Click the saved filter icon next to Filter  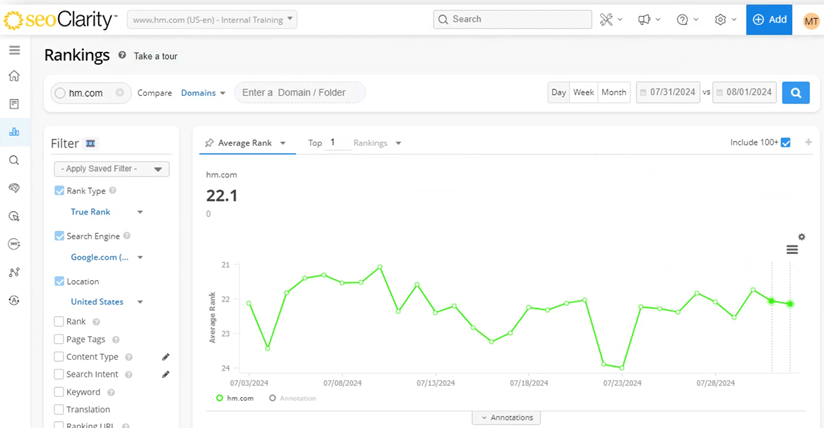[x=90, y=143]
